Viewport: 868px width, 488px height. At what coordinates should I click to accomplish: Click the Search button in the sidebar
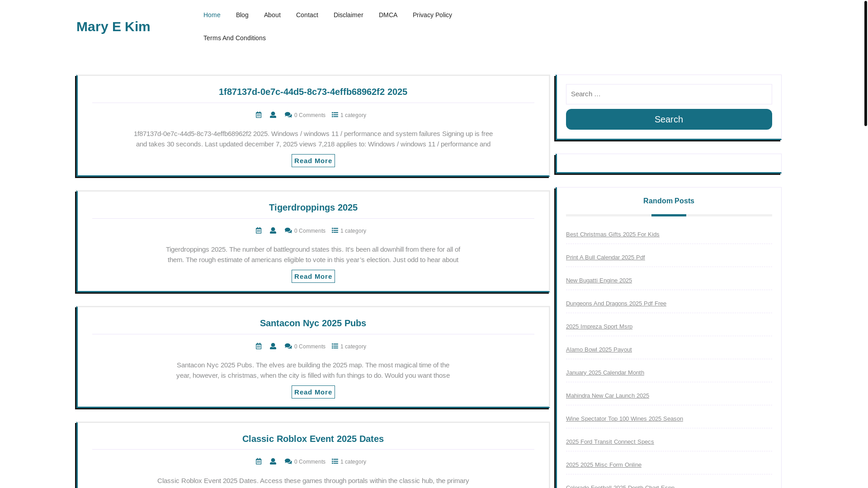click(669, 119)
